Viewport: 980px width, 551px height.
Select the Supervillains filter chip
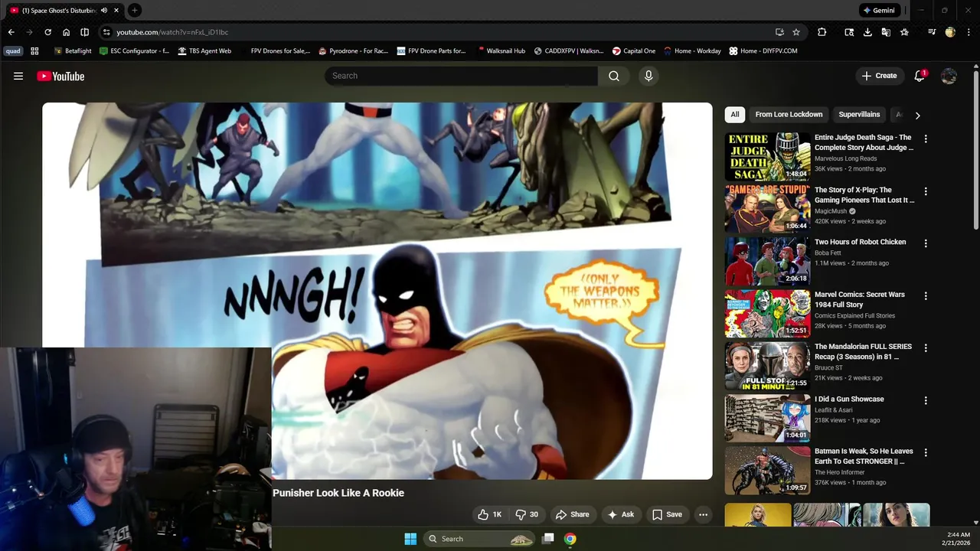pyautogui.click(x=859, y=115)
